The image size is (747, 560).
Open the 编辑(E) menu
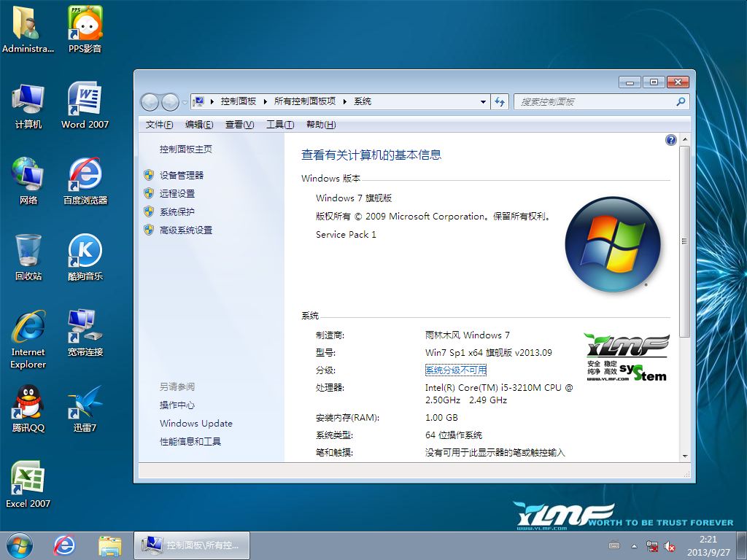199,125
